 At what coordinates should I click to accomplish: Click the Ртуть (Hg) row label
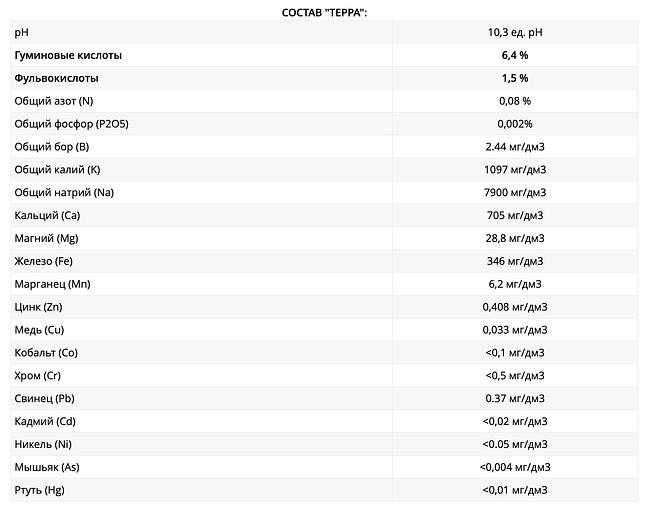click(40, 490)
